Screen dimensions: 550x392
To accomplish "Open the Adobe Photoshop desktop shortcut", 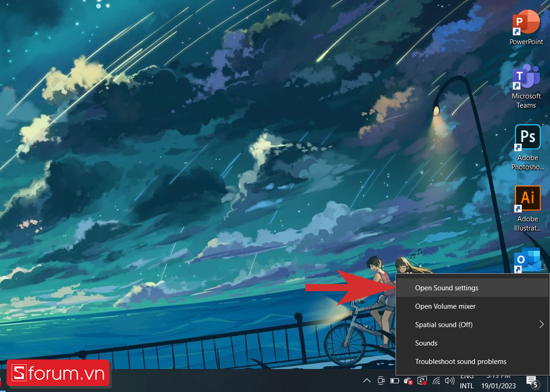I will click(x=527, y=147).
